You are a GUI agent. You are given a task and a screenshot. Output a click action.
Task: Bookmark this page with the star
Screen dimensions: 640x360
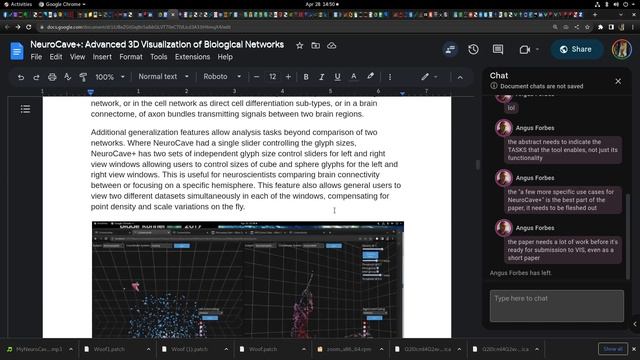click(x=587, y=27)
